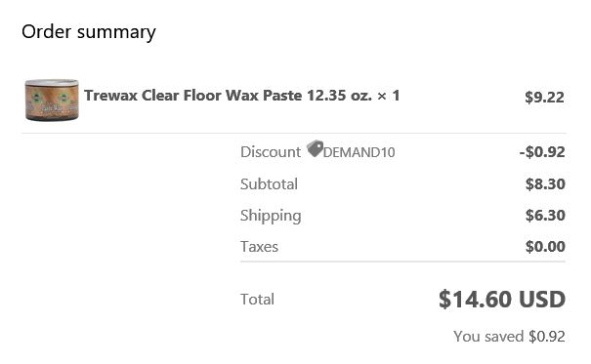Screen dimensions: 591x364
Task: Click the $0.00 taxes amount
Action: (x=545, y=247)
